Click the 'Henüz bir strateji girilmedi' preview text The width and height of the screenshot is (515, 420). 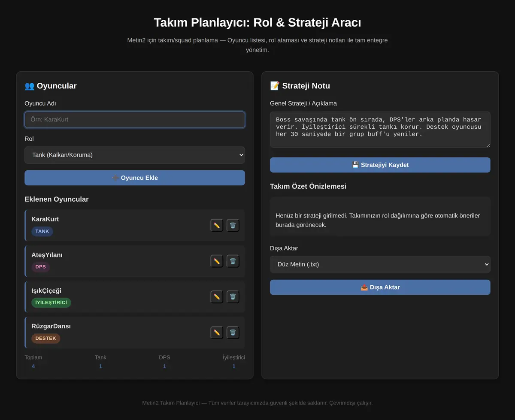378,220
